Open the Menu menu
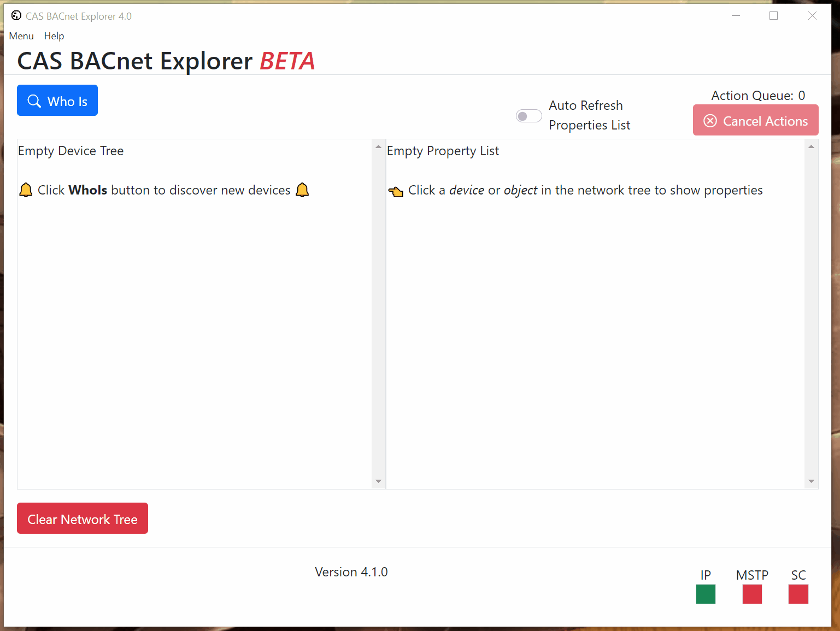Image resolution: width=840 pixels, height=631 pixels. pyautogui.click(x=21, y=36)
